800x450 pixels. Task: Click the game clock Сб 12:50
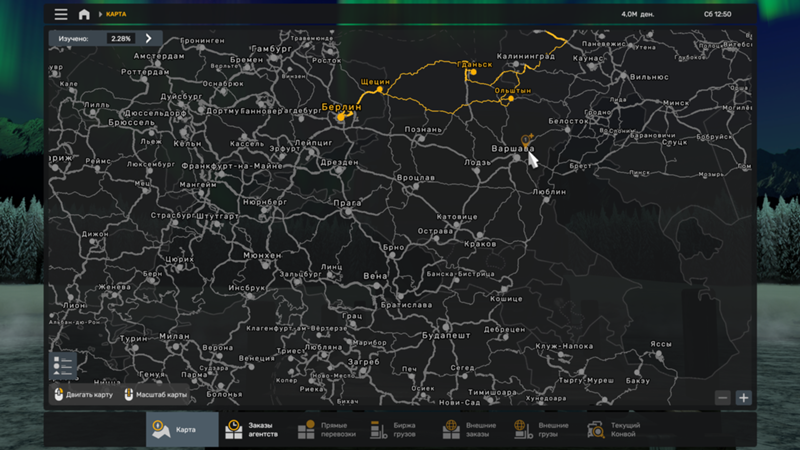coord(717,14)
